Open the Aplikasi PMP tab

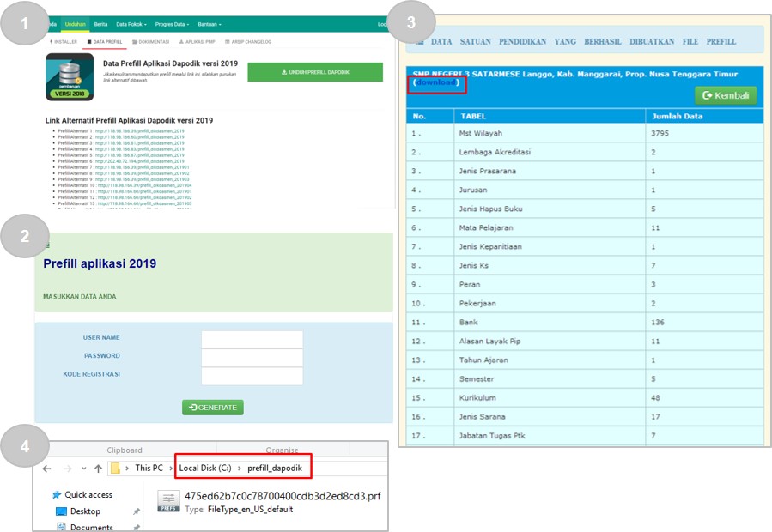point(197,42)
